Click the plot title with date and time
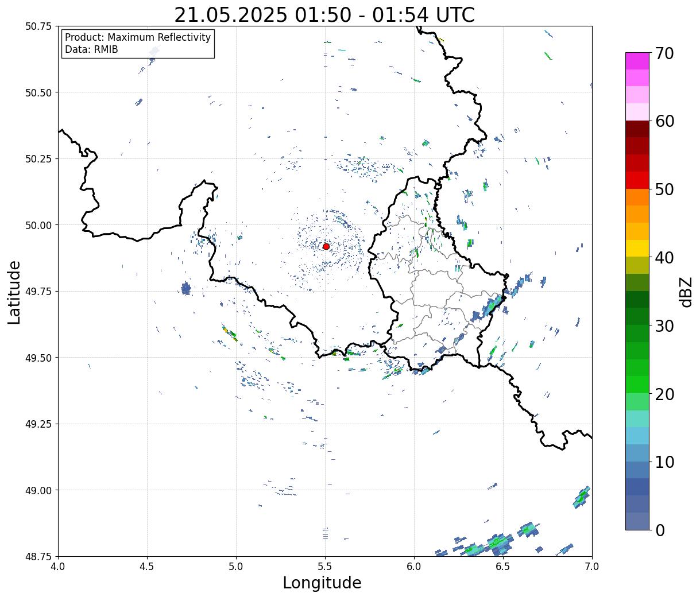 [324, 15]
